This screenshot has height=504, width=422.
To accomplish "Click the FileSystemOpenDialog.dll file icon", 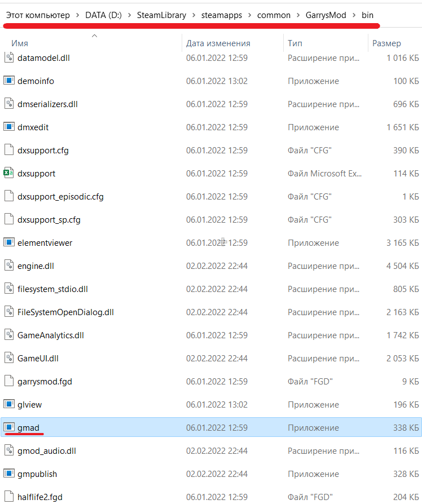I will coord(9,312).
